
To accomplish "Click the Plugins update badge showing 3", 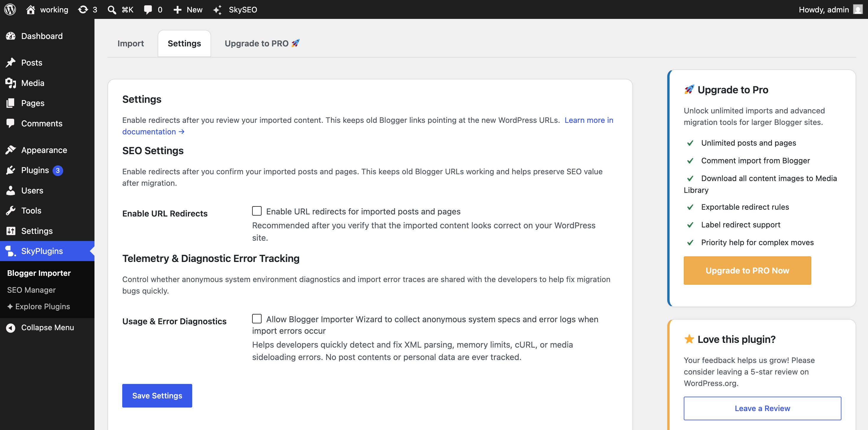I will (x=58, y=170).
